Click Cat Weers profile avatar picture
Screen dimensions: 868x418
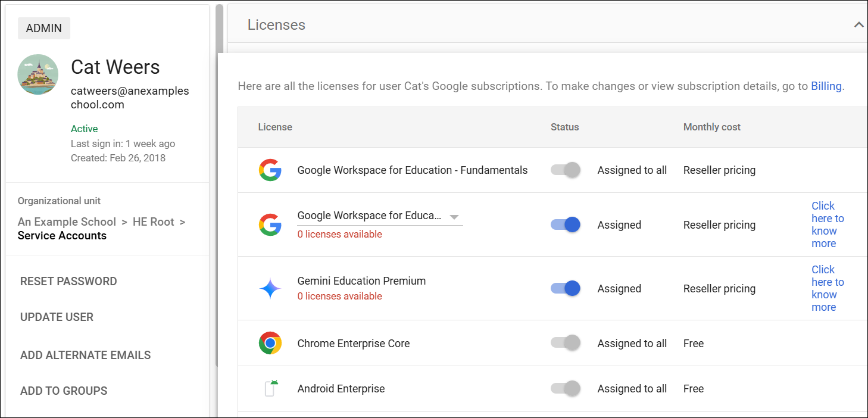(38, 74)
